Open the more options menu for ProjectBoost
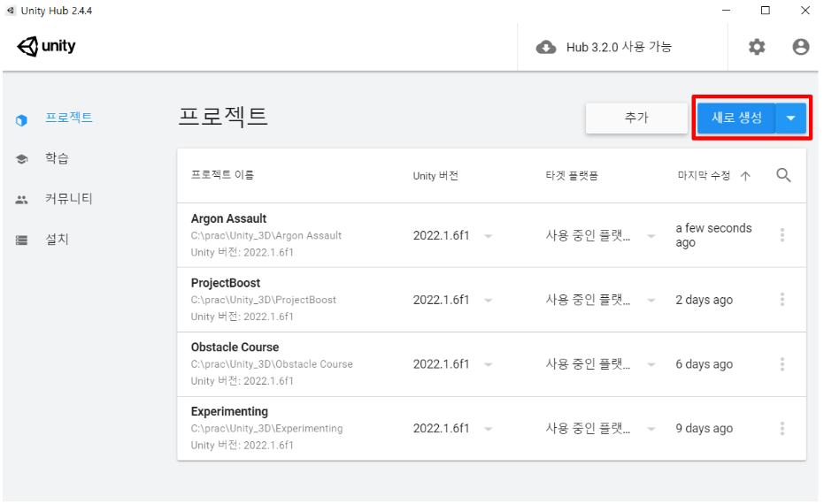The image size is (824, 504). point(782,299)
